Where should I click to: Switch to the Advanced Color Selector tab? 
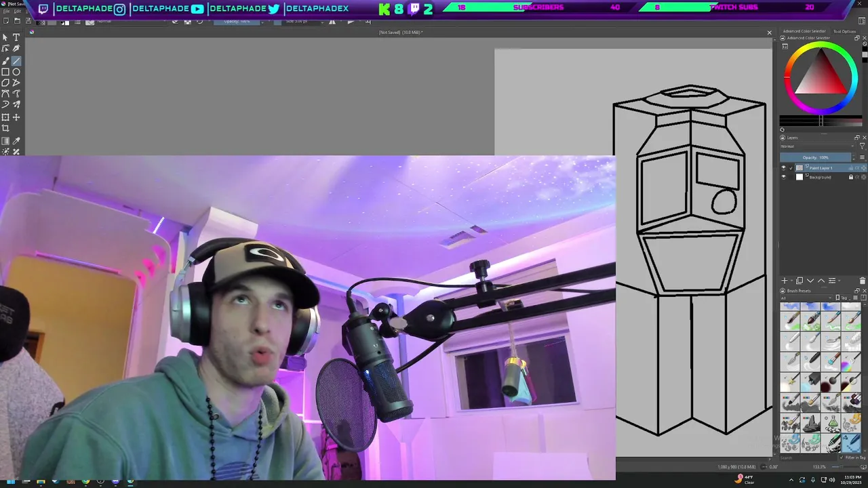pyautogui.click(x=804, y=31)
